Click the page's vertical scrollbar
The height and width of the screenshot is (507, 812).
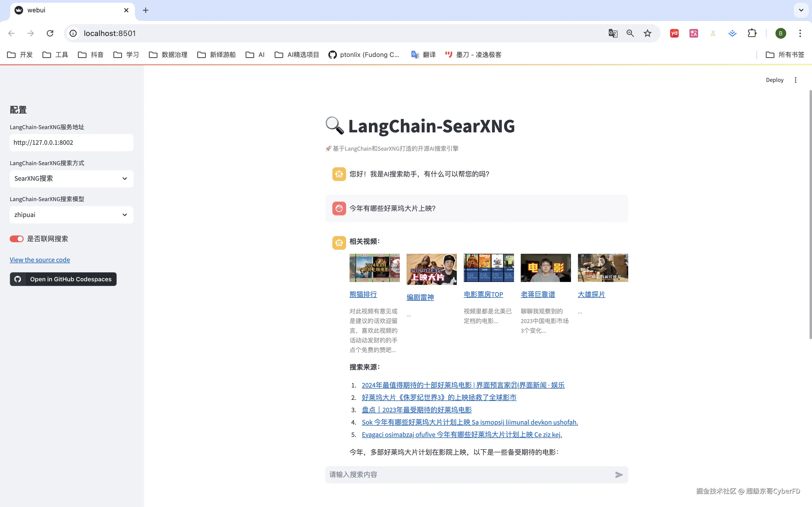coord(810,215)
